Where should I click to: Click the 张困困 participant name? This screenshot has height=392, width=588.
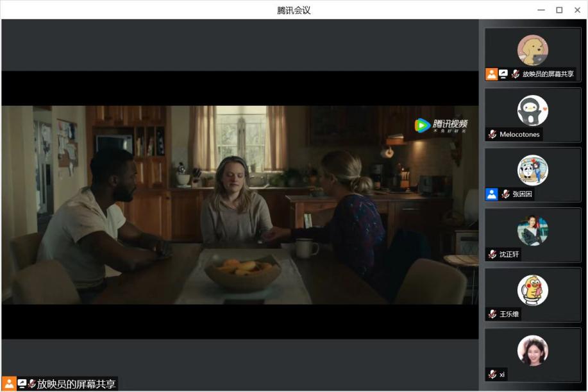pos(522,194)
